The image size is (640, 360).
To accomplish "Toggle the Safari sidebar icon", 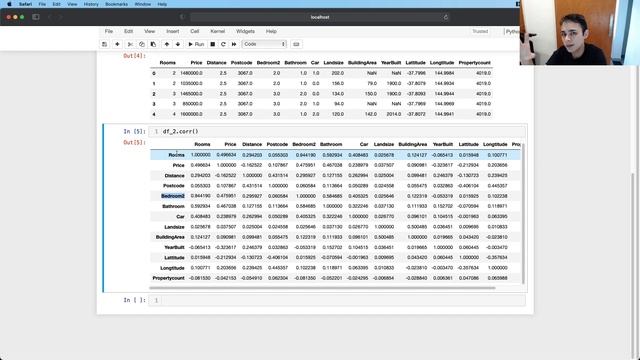I will [x=36, y=17].
